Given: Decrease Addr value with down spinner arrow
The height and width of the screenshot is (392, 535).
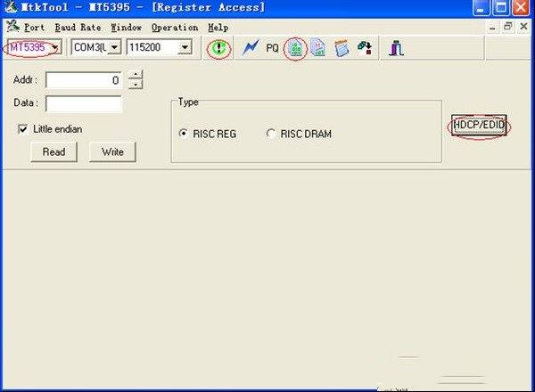Looking at the screenshot, I should point(136,85).
